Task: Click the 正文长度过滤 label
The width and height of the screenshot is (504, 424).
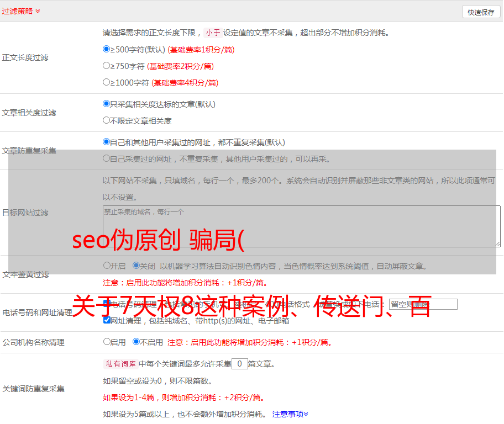Action: click(x=25, y=57)
